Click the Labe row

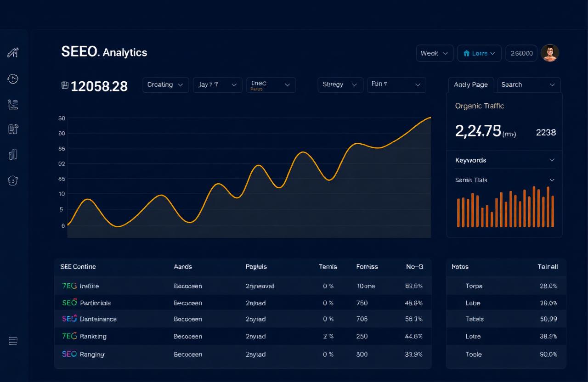point(506,303)
